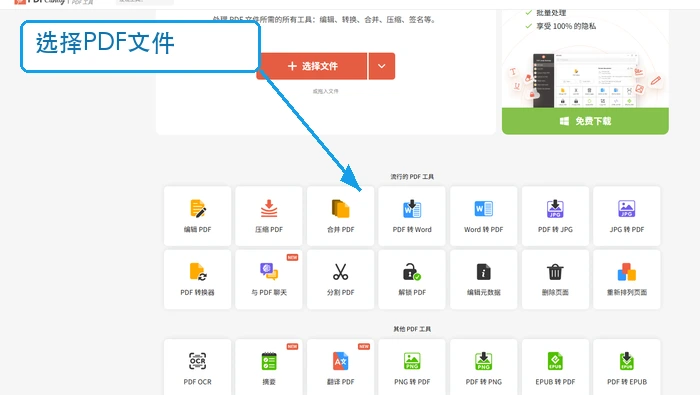This screenshot has width=700, height=395.
Task: Open the 解锁 PDF tool
Action: pos(412,279)
